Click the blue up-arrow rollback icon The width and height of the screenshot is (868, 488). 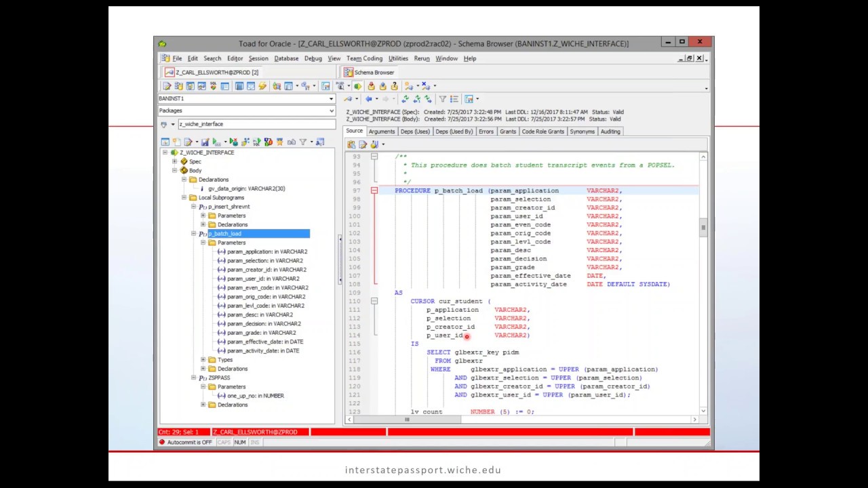pyautogui.click(x=382, y=86)
